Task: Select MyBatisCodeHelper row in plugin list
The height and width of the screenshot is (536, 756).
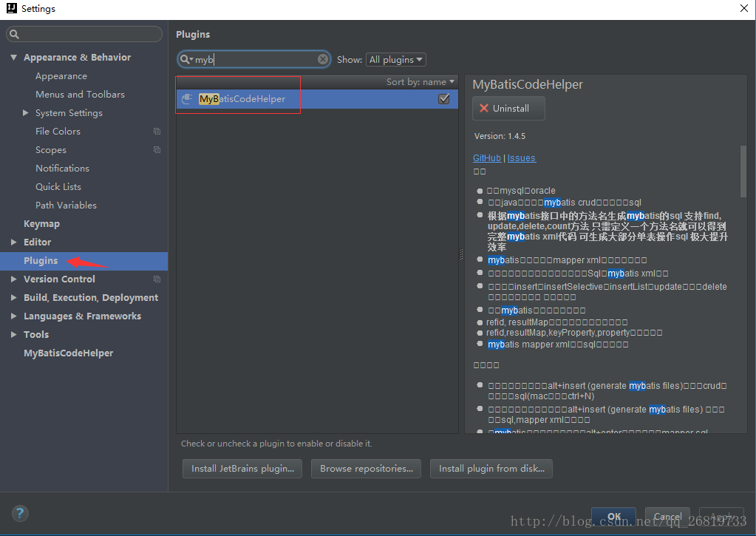Action: click(317, 99)
